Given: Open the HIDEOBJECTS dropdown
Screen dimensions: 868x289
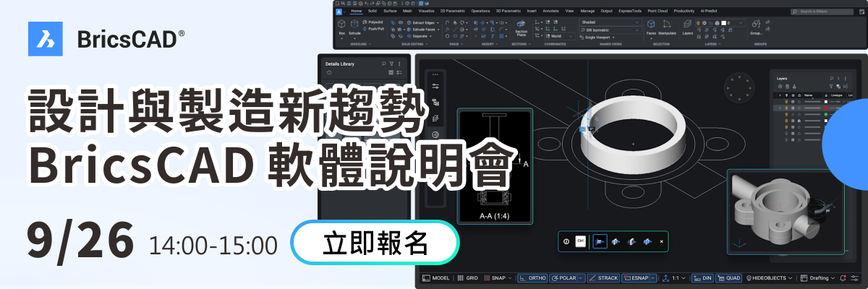Looking at the screenshot, I should (x=769, y=278).
